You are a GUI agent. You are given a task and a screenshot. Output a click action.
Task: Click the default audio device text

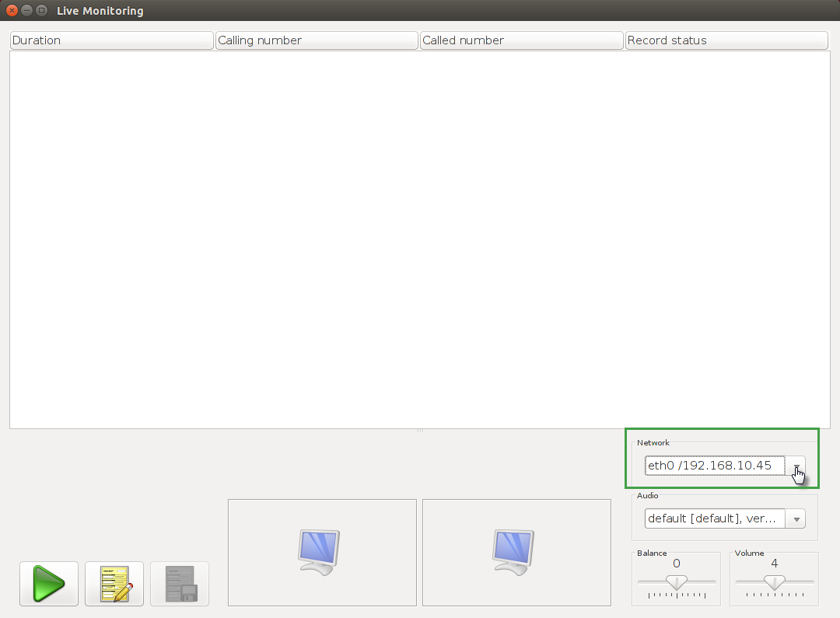(713, 518)
